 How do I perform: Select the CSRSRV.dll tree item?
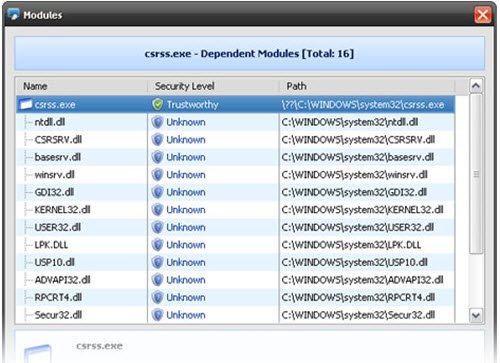(x=58, y=140)
